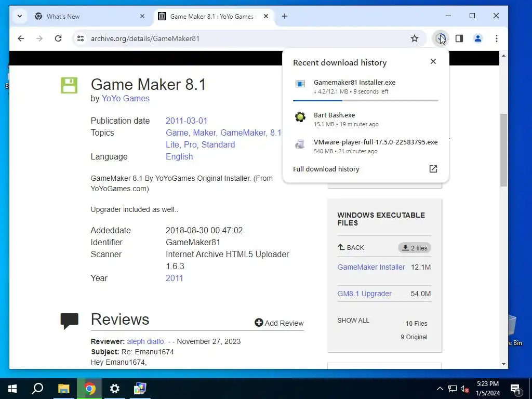Image resolution: width=532 pixels, height=399 pixels.
Task: Click the green floppy disk software icon
Action: pos(69,85)
